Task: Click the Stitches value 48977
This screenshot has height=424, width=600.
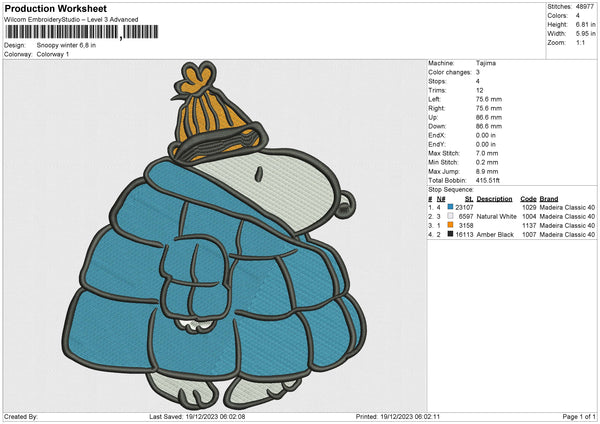Action: click(x=585, y=7)
